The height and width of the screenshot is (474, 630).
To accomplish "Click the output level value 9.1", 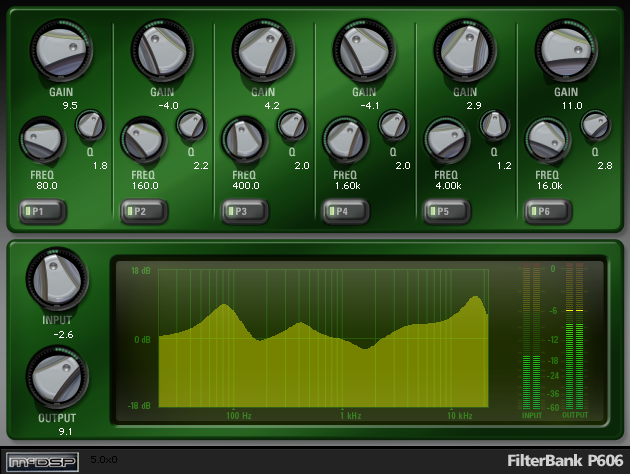I will tap(65, 431).
